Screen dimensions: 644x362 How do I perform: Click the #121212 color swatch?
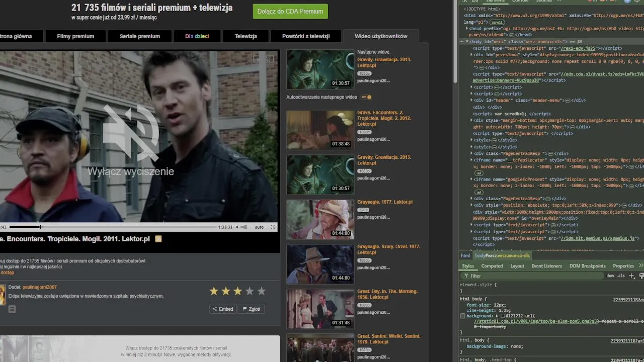[x=503, y=316]
